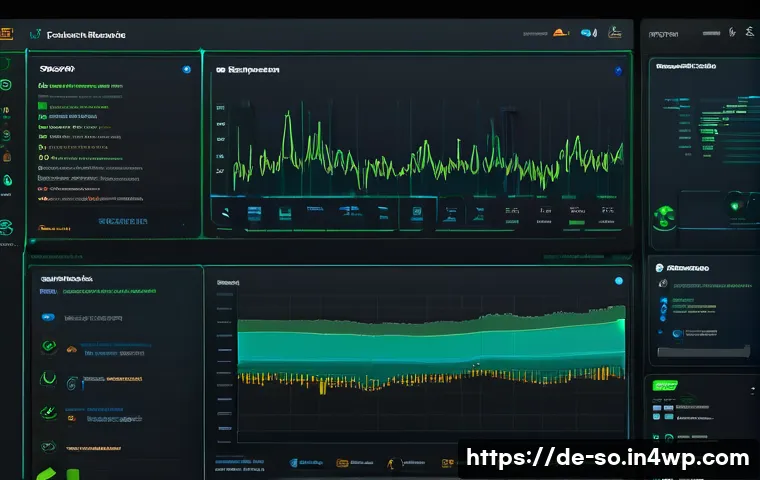Click the green droplet icon in left sidebar

[x=7, y=181]
